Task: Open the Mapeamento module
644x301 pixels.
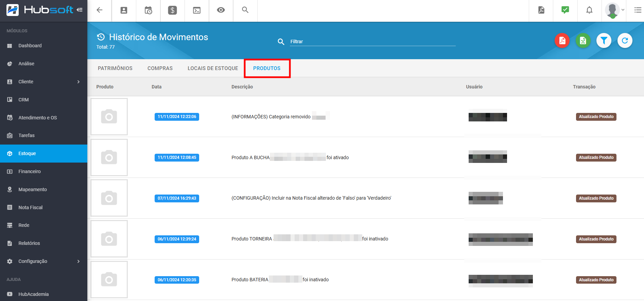Action: pos(43,189)
